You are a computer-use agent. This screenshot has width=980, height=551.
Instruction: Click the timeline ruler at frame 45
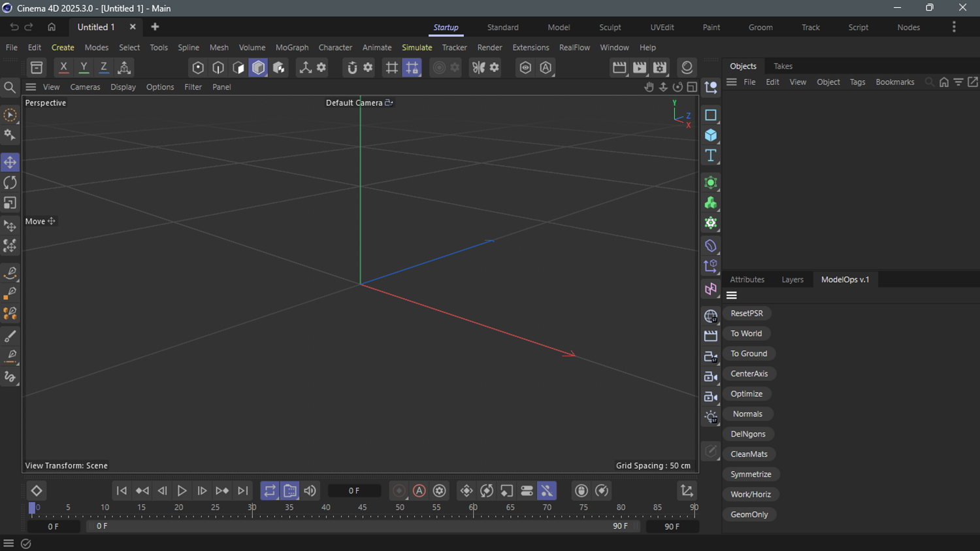click(363, 508)
